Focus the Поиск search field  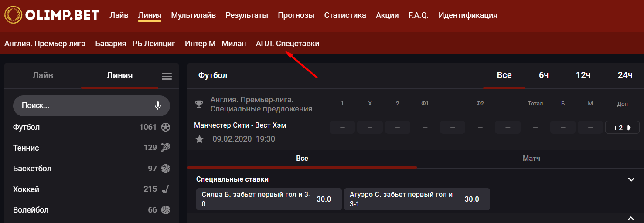(92, 105)
